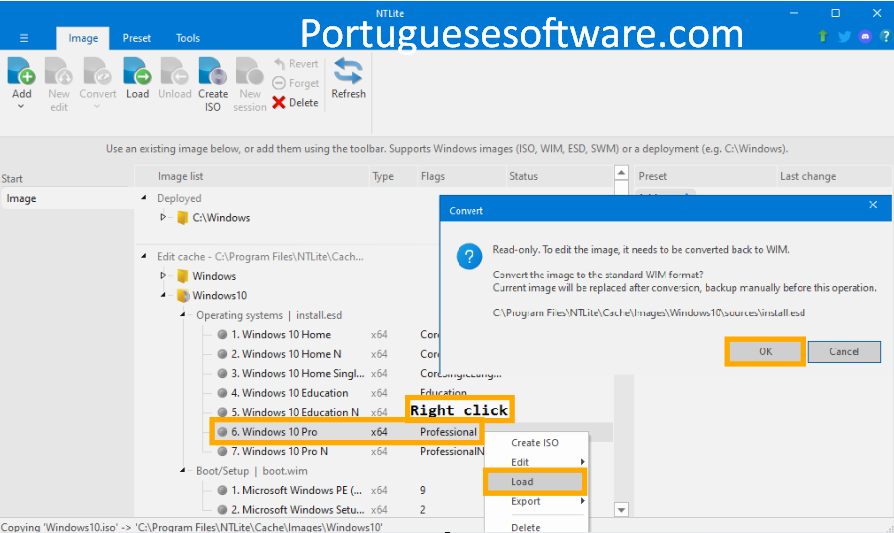Collapse the Windows10 folder node
The height and width of the screenshot is (533, 894).
(164, 296)
